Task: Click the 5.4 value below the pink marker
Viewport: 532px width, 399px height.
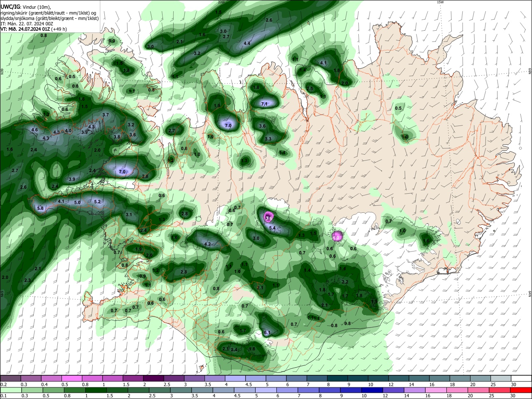Action: point(272,228)
